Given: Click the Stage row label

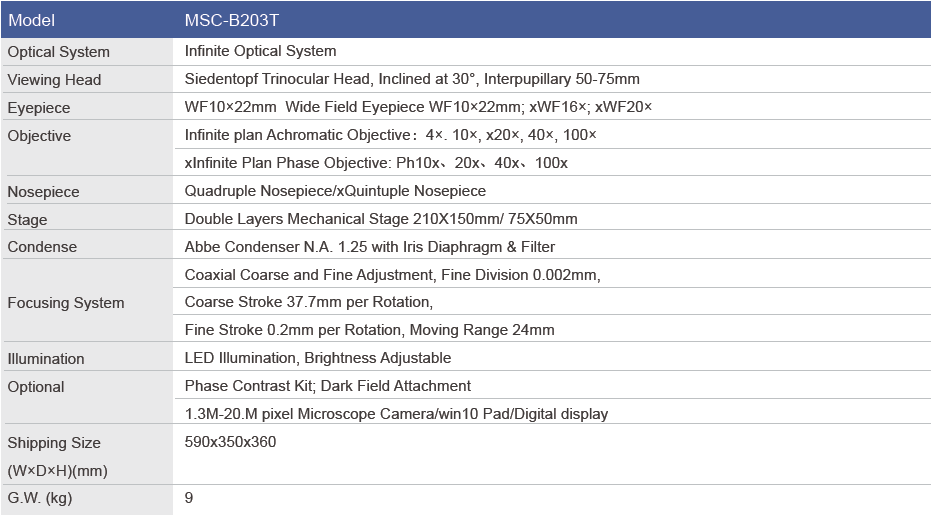Looking at the screenshot, I should click(x=27, y=220).
